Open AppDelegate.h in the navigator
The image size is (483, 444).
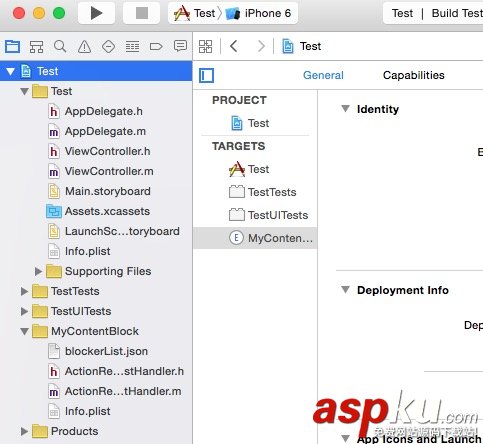coord(96,111)
